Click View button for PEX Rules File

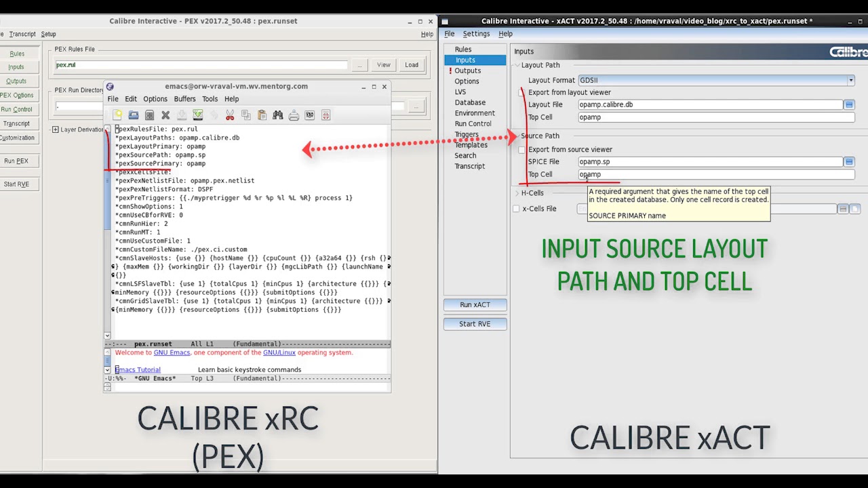384,65
